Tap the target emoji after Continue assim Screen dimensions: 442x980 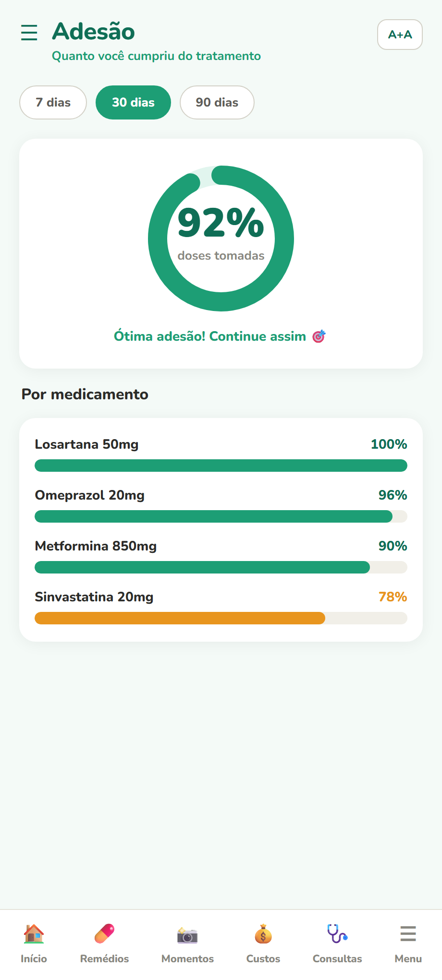tap(319, 336)
